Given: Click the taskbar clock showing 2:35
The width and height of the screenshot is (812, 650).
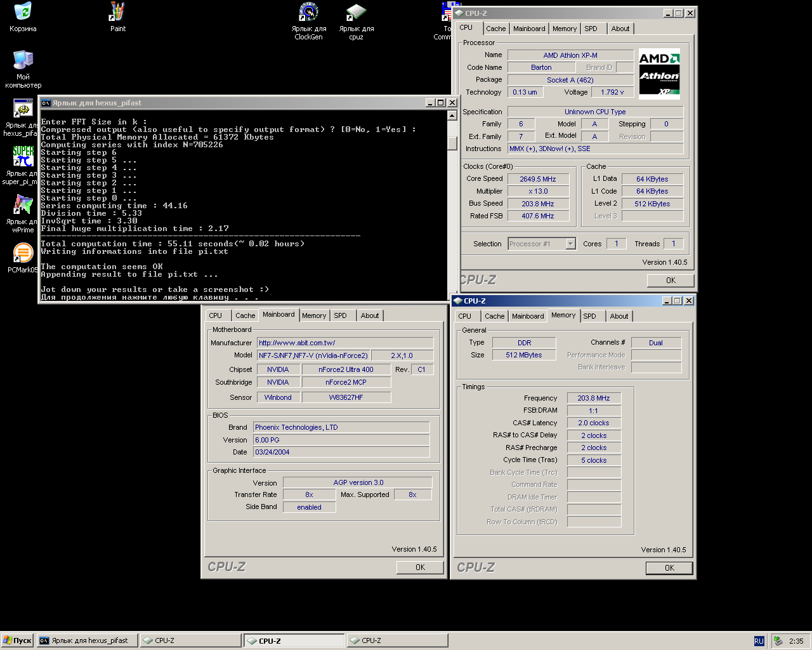Looking at the screenshot, I should pyautogui.click(x=796, y=641).
